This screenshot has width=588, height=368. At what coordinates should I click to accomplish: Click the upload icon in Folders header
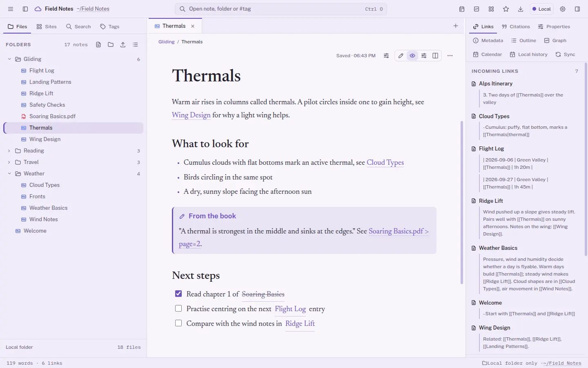(123, 45)
